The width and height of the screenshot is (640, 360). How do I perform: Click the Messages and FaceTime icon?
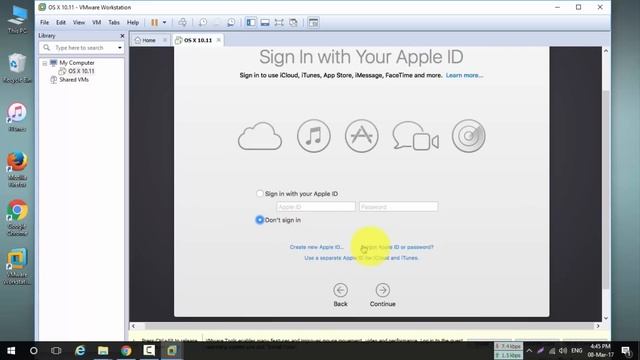coord(416,136)
